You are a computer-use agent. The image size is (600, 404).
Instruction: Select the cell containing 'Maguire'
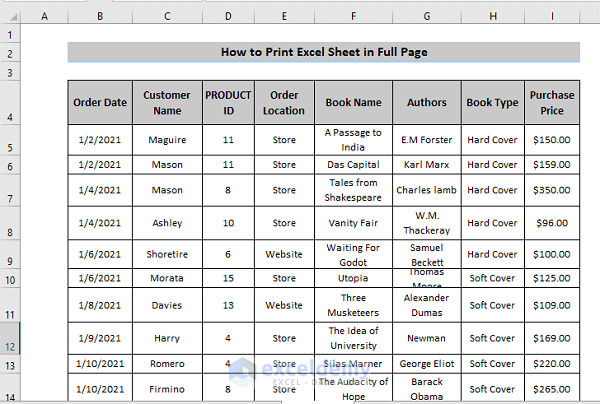167,140
